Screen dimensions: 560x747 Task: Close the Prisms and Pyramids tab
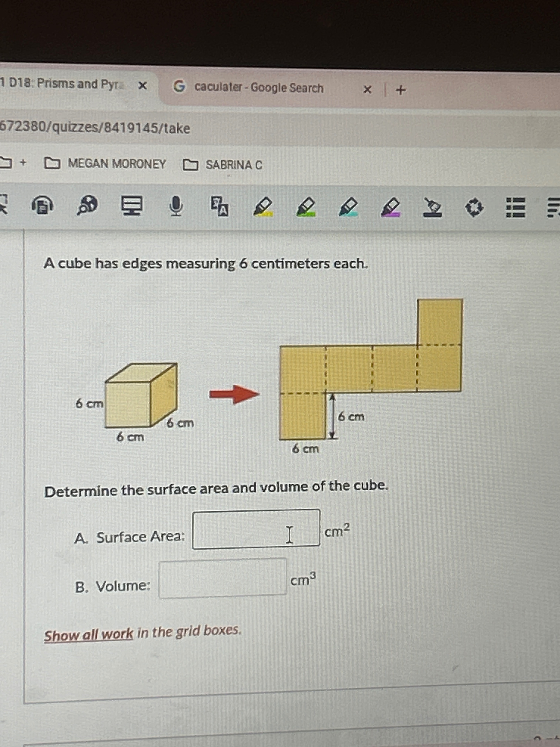pos(143,86)
